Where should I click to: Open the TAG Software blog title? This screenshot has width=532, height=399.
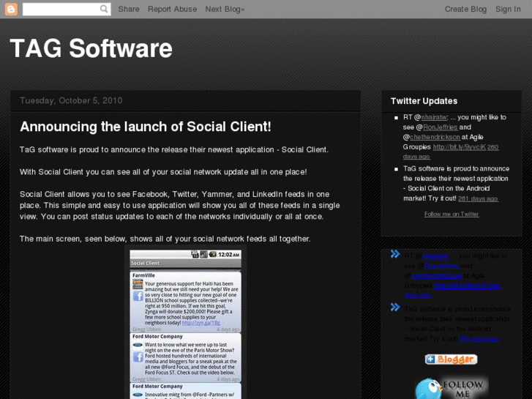pyautogui.click(x=91, y=48)
